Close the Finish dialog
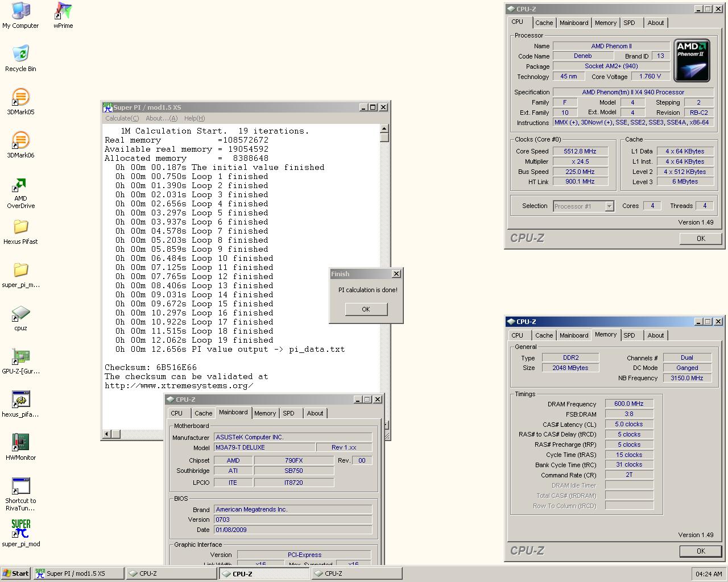The height and width of the screenshot is (582, 728). (396, 273)
